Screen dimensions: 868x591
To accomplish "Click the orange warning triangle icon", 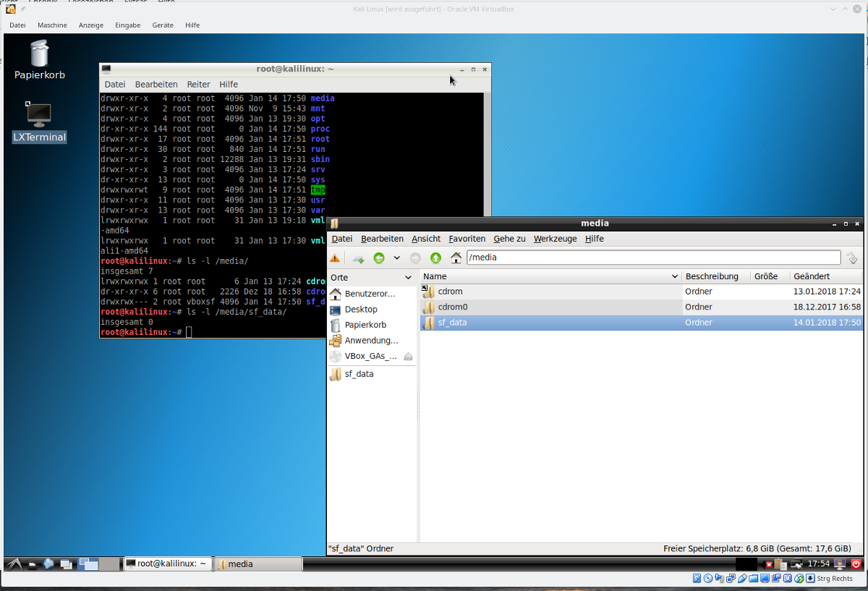I will [335, 258].
